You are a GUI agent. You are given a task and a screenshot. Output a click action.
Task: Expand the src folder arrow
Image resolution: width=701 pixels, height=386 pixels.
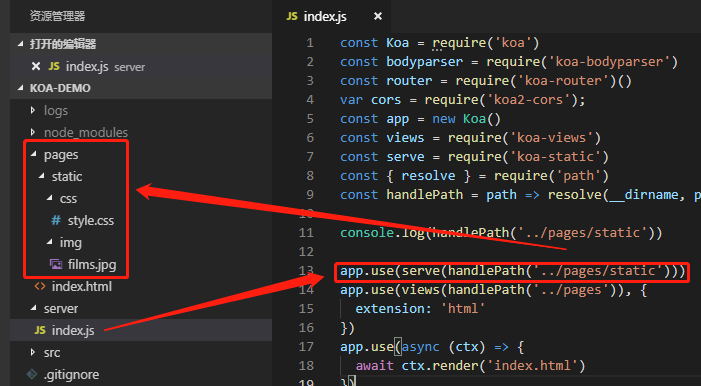(33, 352)
